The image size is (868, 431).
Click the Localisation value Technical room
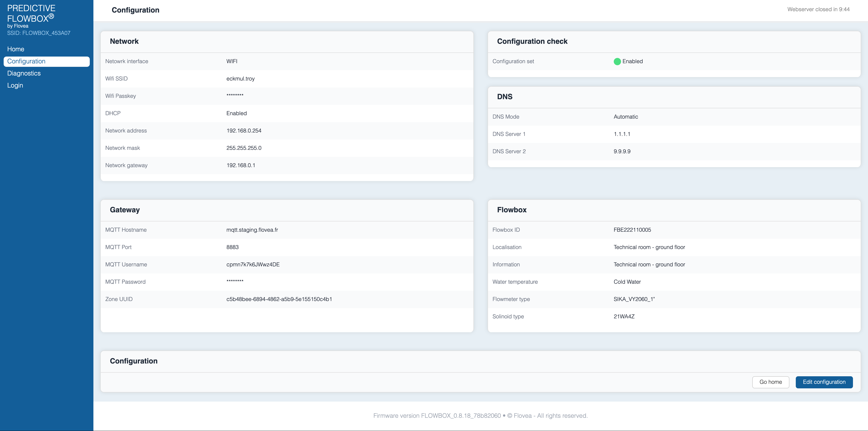click(x=649, y=247)
